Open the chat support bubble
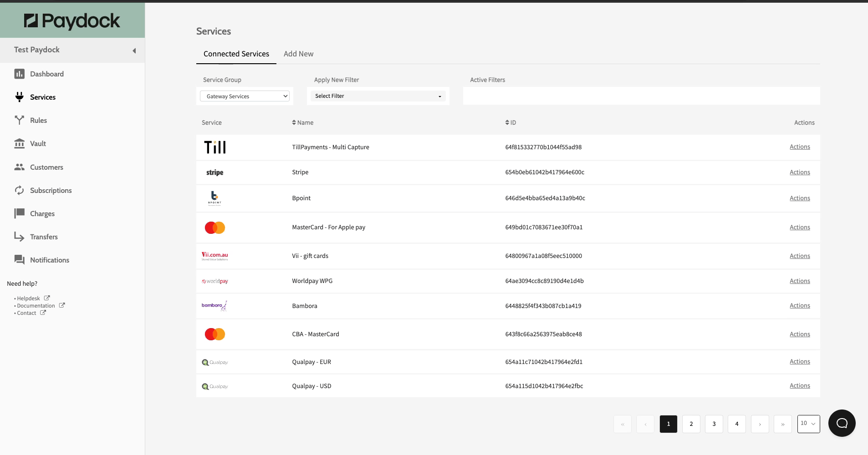 842,423
